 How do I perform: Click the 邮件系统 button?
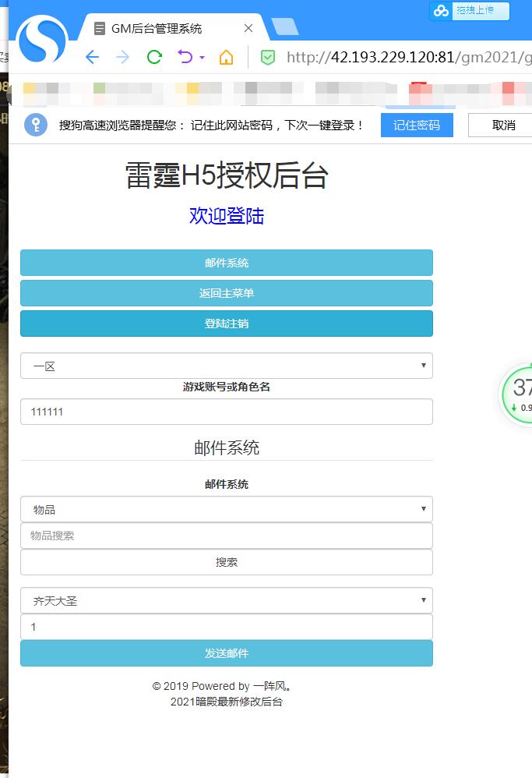pos(226,263)
